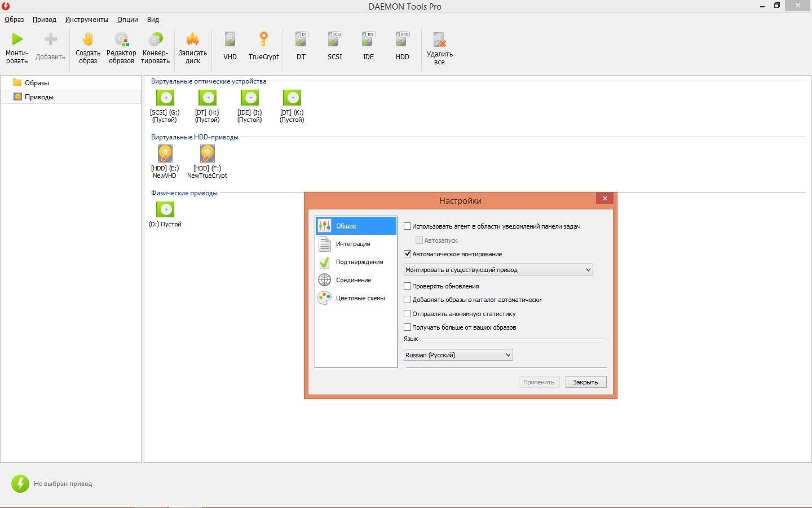Open the Образ menu

tap(14, 19)
